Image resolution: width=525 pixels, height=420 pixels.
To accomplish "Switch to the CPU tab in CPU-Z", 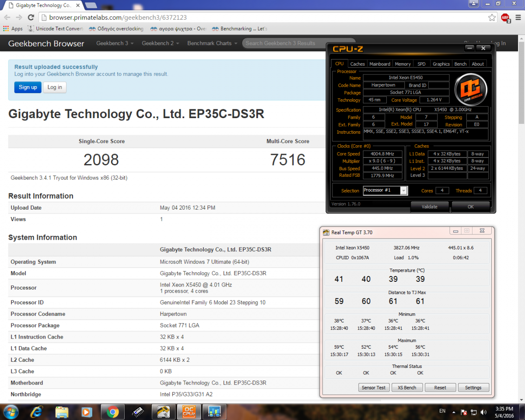I will [x=339, y=64].
